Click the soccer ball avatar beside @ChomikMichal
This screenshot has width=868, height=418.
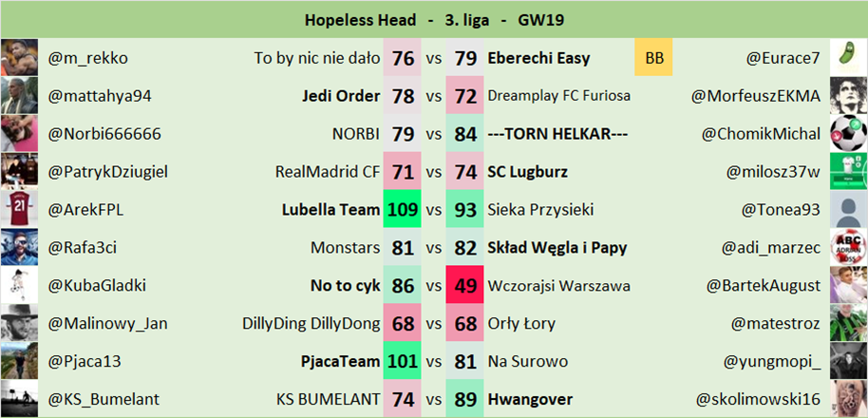pos(848,134)
